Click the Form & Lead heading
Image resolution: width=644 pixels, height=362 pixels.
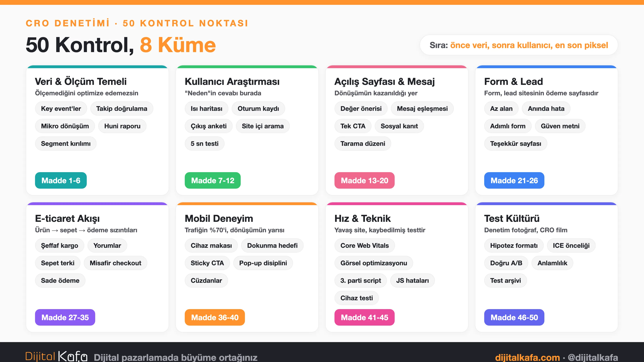tap(514, 81)
